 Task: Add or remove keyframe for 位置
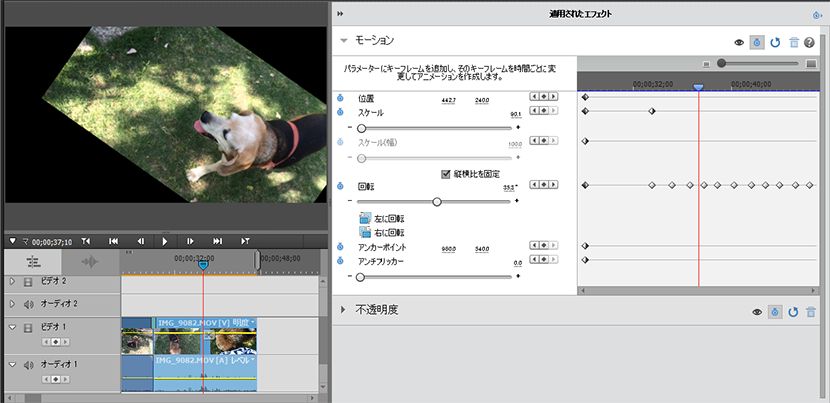pyautogui.click(x=544, y=96)
